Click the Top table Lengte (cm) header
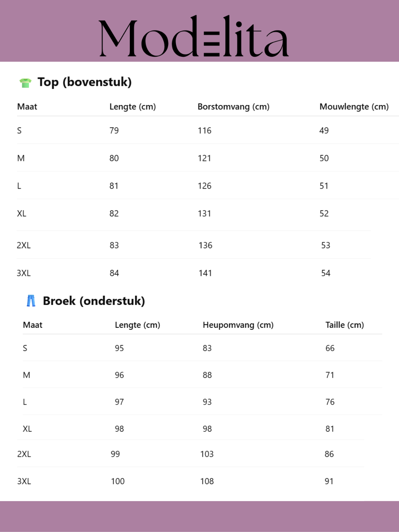This screenshot has height=532, width=399. 132,107
